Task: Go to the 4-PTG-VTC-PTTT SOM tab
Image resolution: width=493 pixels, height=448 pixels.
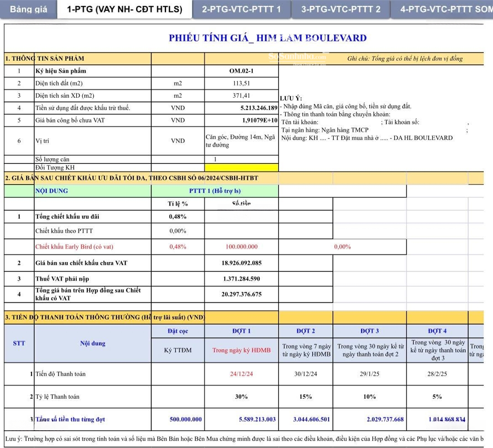Action: (443, 9)
